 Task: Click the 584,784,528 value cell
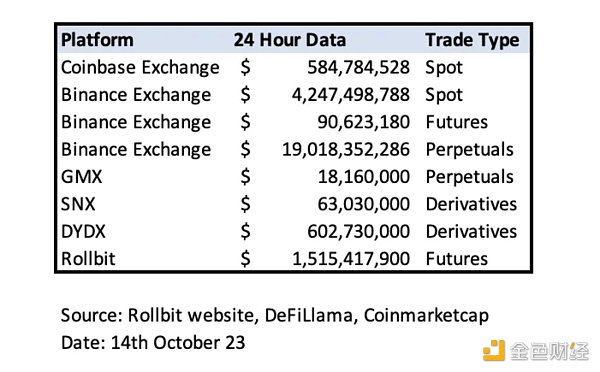(x=359, y=68)
